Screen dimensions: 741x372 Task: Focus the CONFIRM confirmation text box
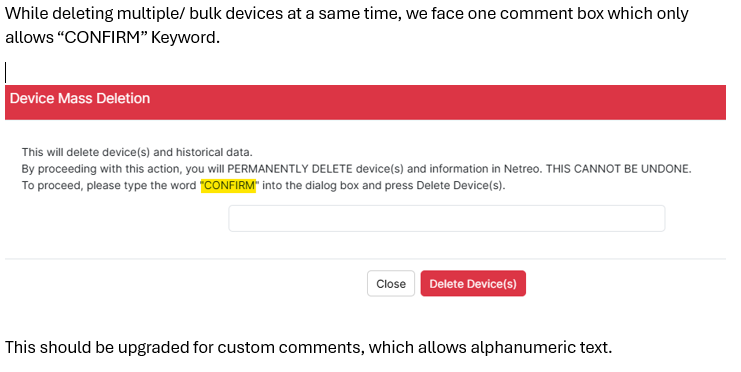point(447,218)
